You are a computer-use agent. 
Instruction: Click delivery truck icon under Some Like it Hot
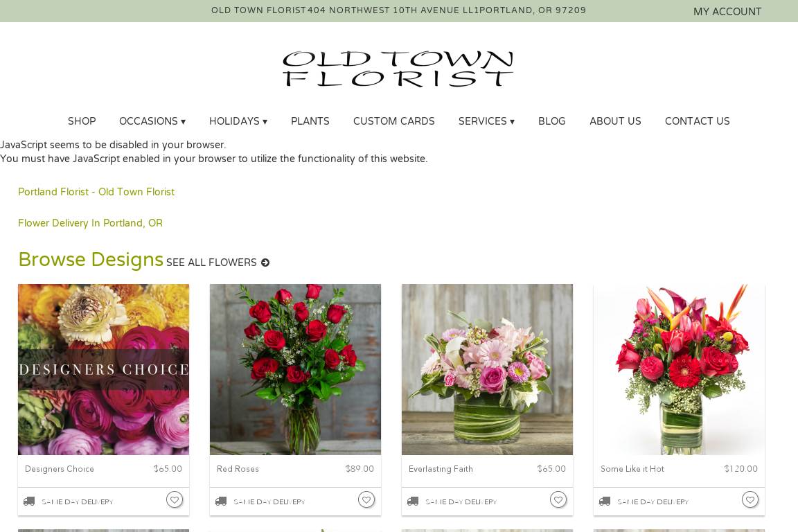605,502
